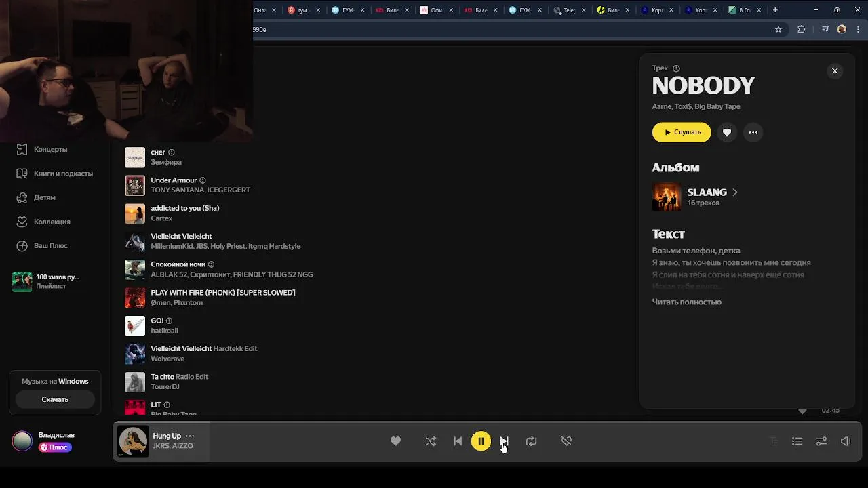Open artists link Aarne, Toxi$, Big Baby Tape

(696, 106)
